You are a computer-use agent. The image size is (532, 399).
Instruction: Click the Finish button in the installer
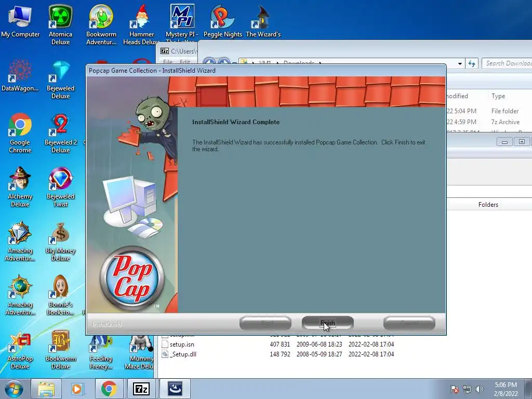click(x=327, y=323)
